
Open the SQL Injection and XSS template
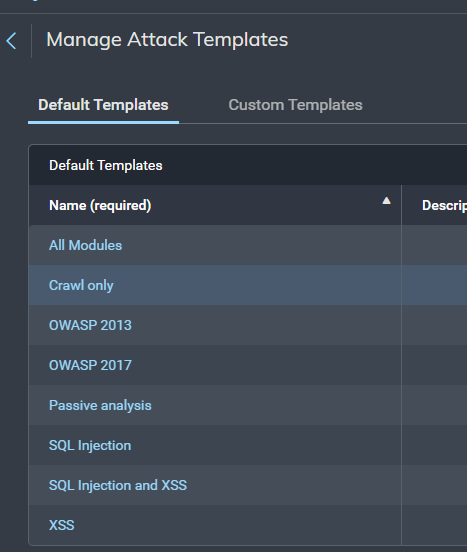click(118, 485)
